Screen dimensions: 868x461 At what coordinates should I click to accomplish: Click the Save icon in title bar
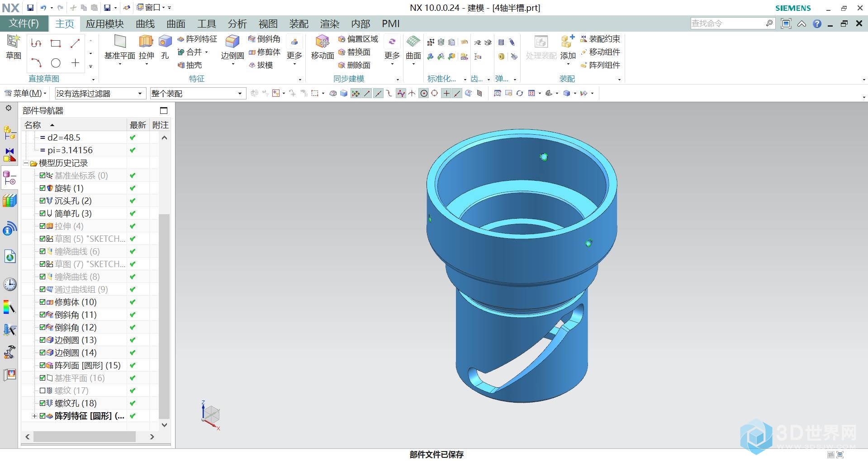30,8
